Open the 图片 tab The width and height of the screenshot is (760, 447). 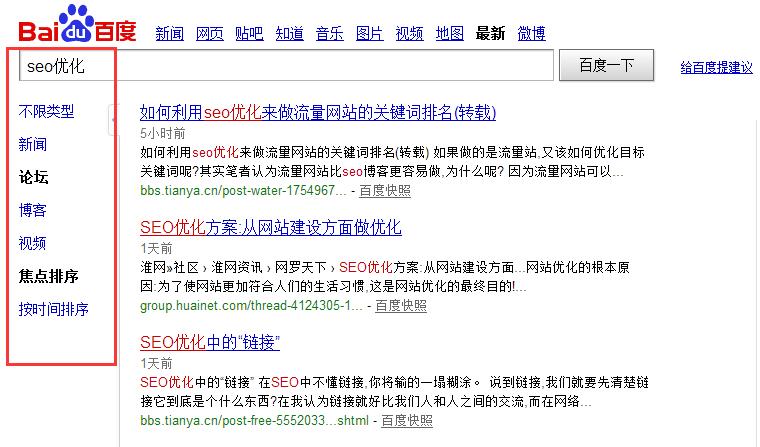tap(370, 33)
